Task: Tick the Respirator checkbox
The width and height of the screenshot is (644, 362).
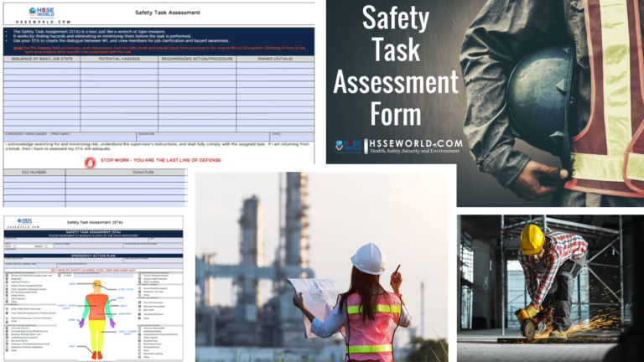Action: pos(7,279)
